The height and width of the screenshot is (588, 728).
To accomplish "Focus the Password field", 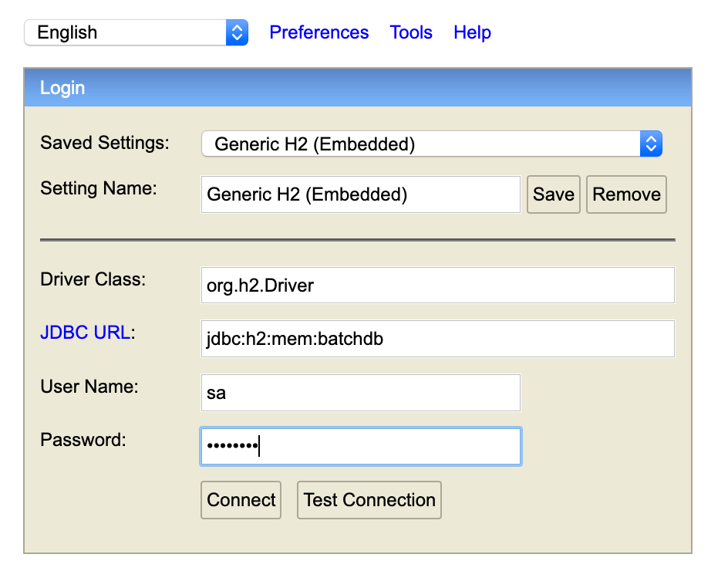I will 361,446.
